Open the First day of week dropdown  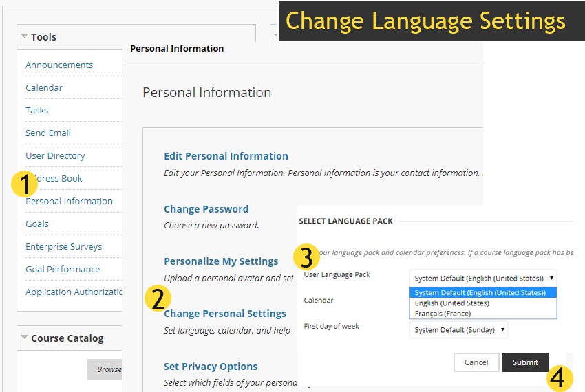tap(458, 330)
